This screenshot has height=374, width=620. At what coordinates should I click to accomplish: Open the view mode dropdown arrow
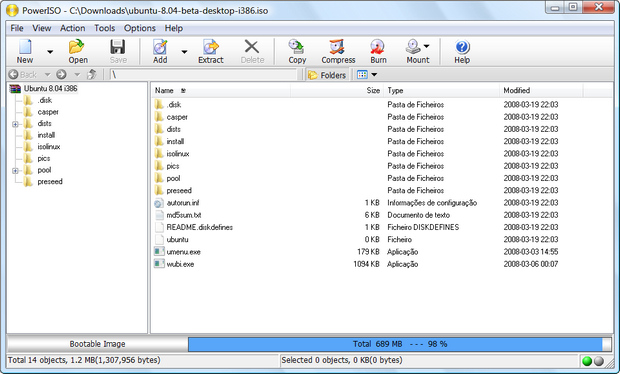(x=374, y=75)
